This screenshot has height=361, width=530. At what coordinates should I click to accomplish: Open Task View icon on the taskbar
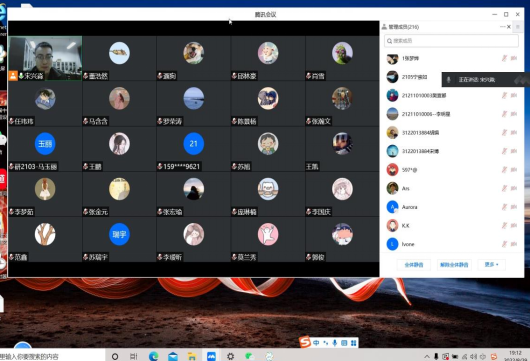pyautogui.click(x=134, y=356)
